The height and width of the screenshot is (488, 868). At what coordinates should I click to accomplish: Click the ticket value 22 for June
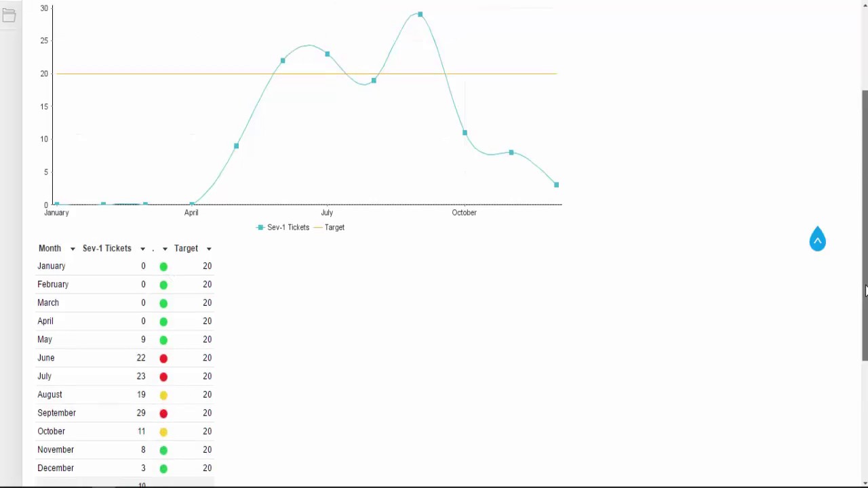click(141, 357)
